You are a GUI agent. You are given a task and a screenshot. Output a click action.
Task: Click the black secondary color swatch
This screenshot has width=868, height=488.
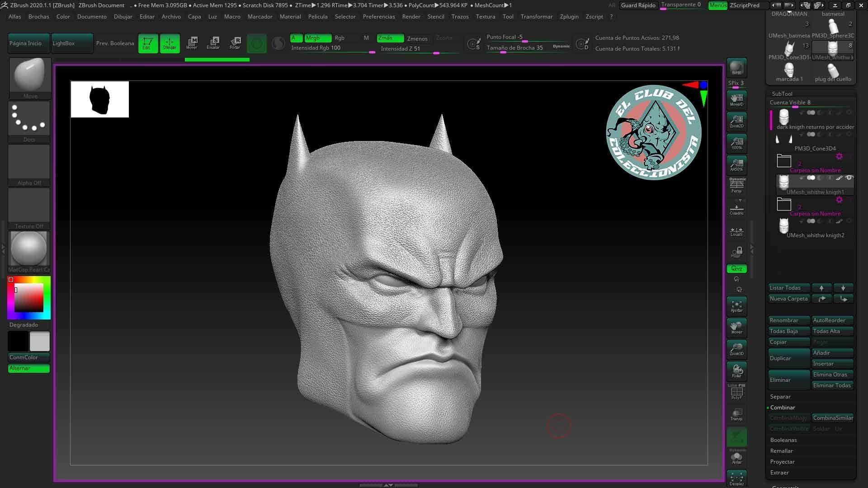[x=18, y=342]
